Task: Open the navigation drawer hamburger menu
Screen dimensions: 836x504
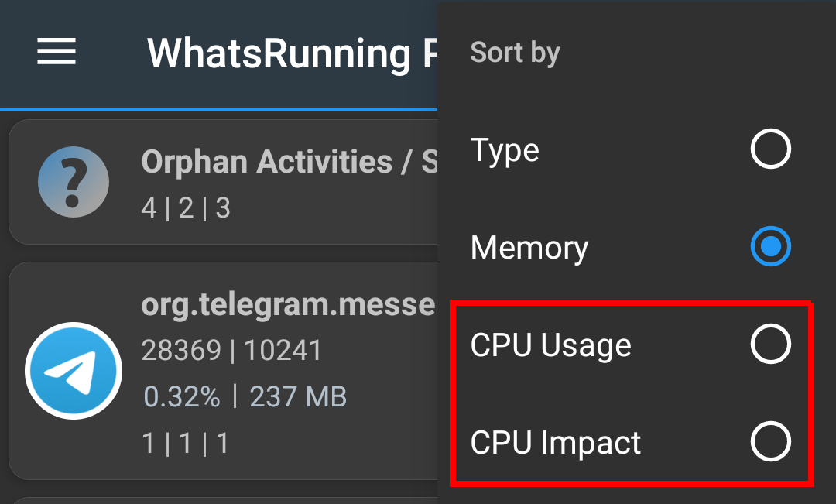Action: 55,53
